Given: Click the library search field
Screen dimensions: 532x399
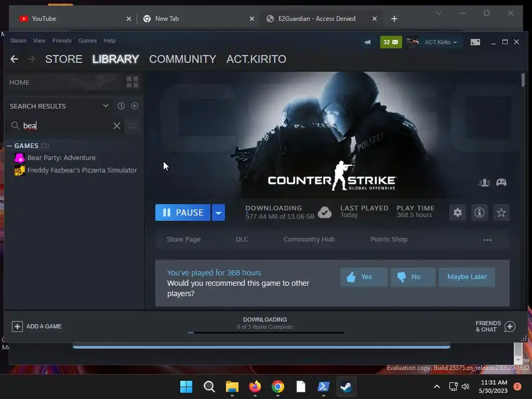Looking at the screenshot, I should [x=64, y=126].
